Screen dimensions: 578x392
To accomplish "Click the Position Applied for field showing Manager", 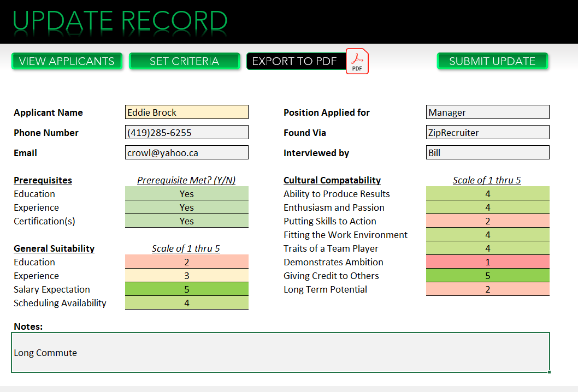I will point(487,112).
